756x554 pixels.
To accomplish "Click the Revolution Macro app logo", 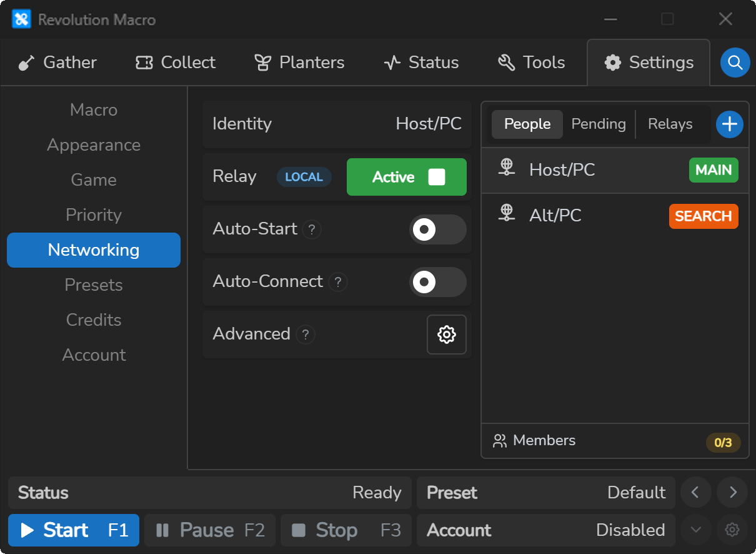I will (x=21, y=19).
